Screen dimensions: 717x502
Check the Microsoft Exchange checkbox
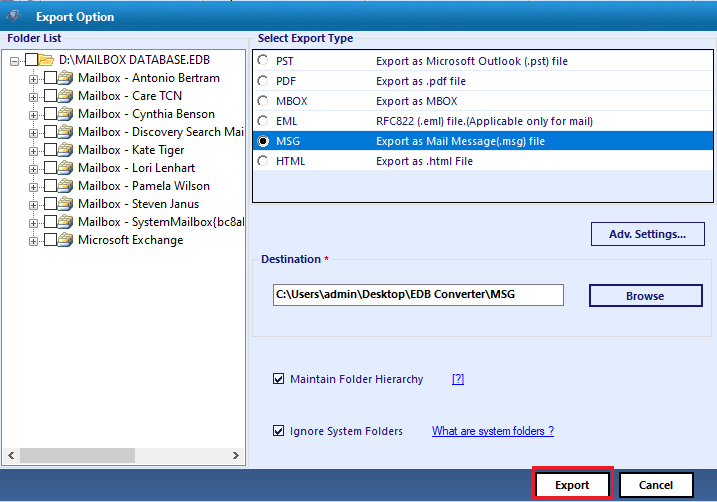[x=50, y=240]
